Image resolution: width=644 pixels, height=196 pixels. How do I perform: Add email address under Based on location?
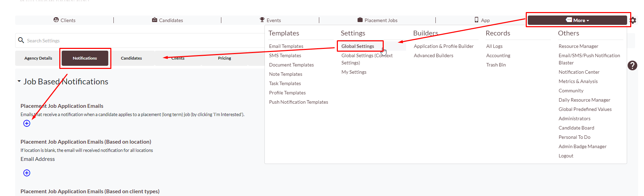pyautogui.click(x=27, y=173)
